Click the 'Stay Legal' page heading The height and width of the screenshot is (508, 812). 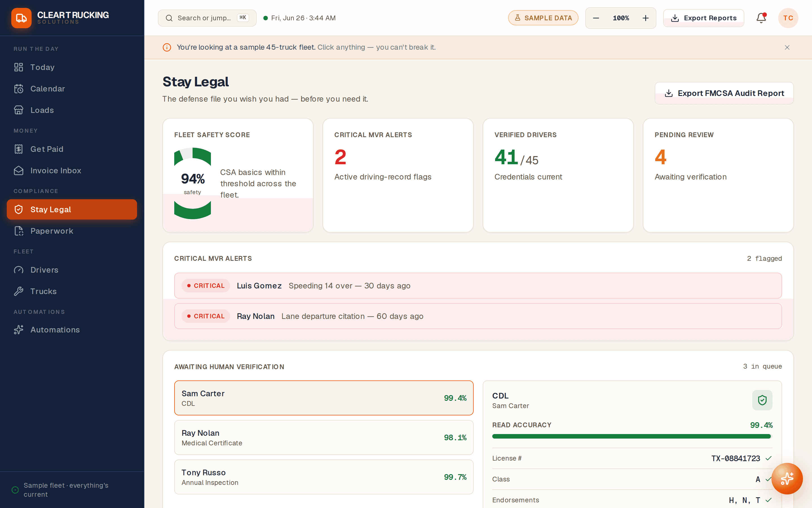click(196, 82)
